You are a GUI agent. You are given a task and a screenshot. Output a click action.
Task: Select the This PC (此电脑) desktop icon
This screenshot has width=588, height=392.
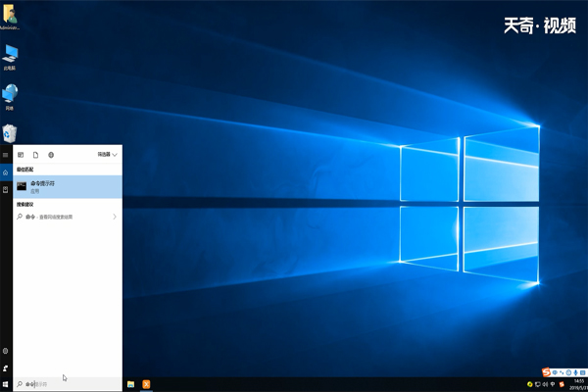[10, 57]
